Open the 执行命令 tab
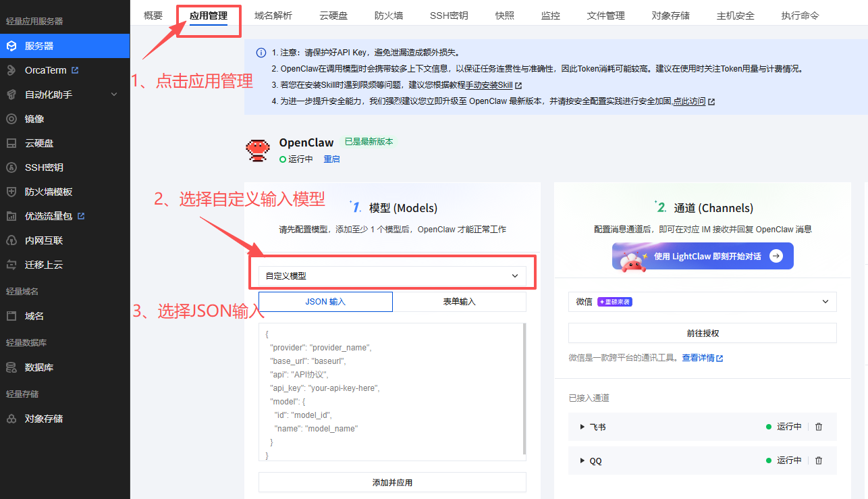This screenshot has width=868, height=499. [x=800, y=16]
